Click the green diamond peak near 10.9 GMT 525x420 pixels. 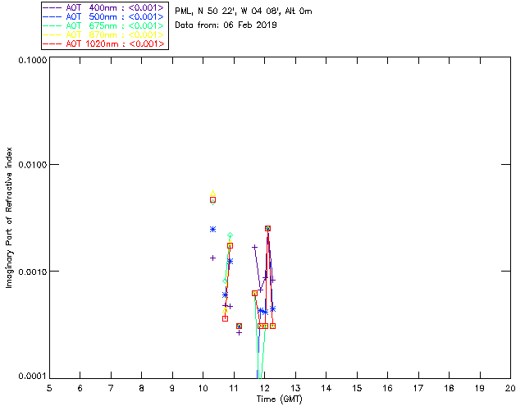tap(230, 235)
